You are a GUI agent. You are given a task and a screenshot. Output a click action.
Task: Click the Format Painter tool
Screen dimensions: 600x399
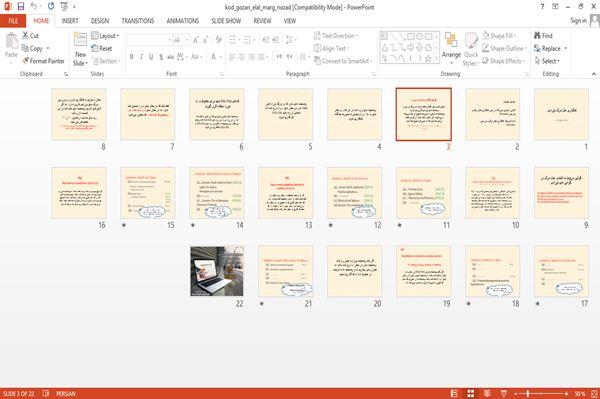[x=43, y=61]
